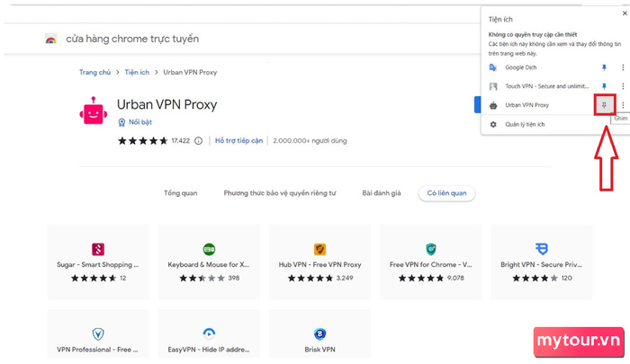Go to Trang chủ breadcrumb link
The width and height of the screenshot is (630, 364).
94,72
